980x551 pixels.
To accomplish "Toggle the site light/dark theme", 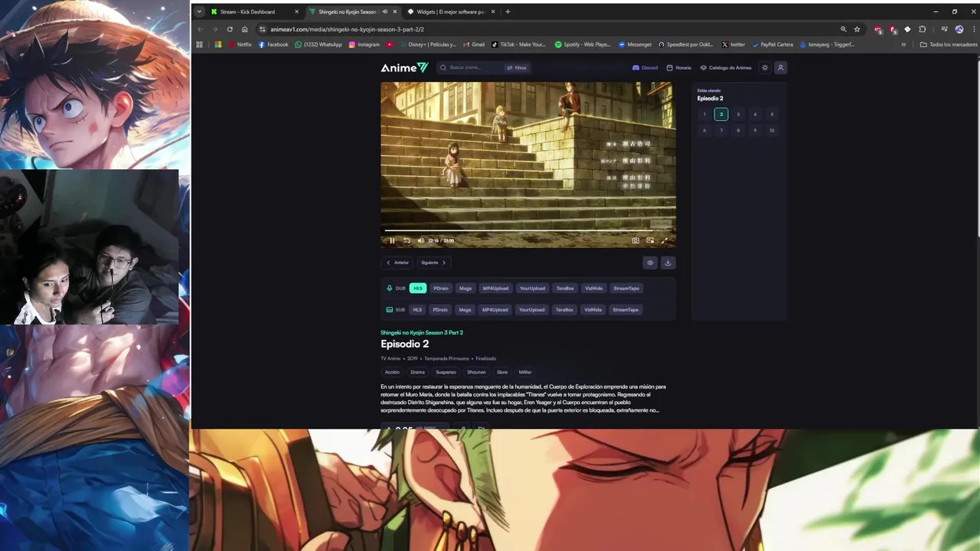I will click(x=765, y=67).
